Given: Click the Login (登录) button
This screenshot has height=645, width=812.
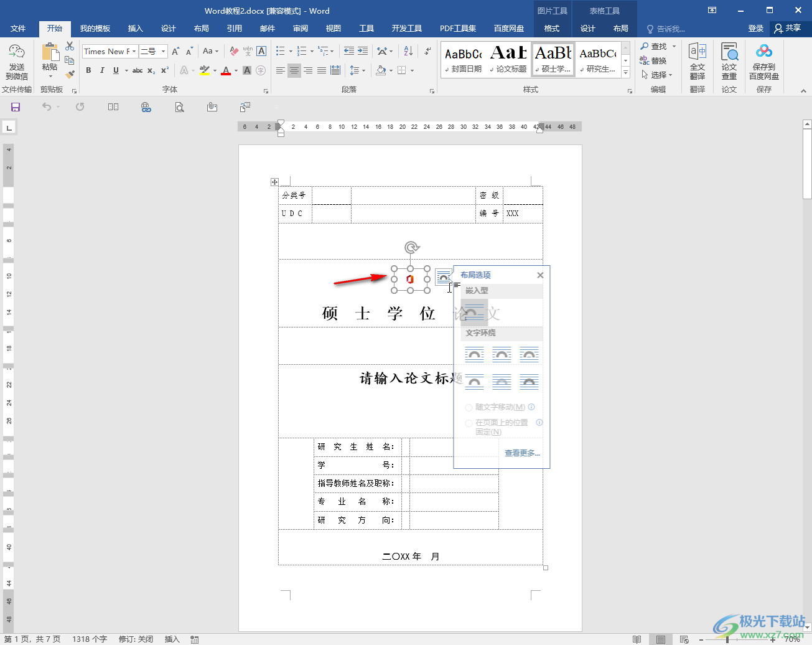Looking at the screenshot, I should (x=755, y=29).
